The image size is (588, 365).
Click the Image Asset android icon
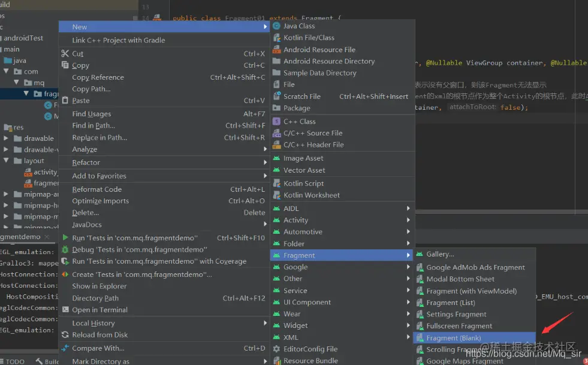click(x=276, y=158)
